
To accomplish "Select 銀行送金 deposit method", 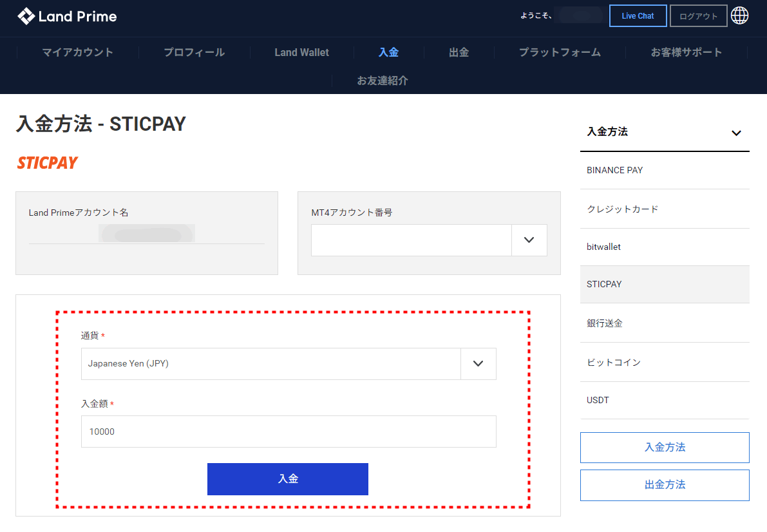I will (x=664, y=323).
